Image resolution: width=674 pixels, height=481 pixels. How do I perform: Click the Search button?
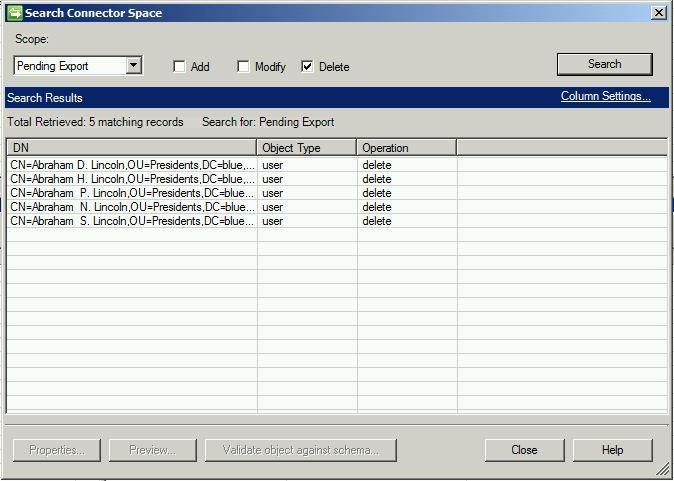tap(604, 64)
